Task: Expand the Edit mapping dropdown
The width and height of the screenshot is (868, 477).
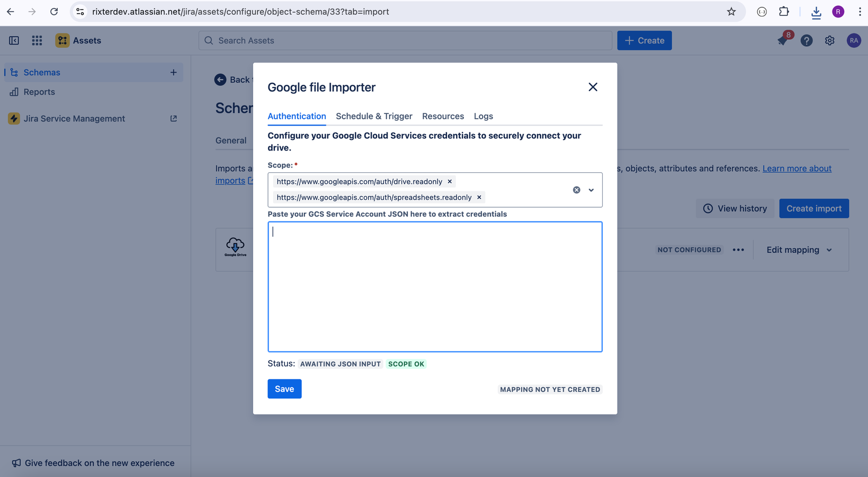Action: click(799, 250)
